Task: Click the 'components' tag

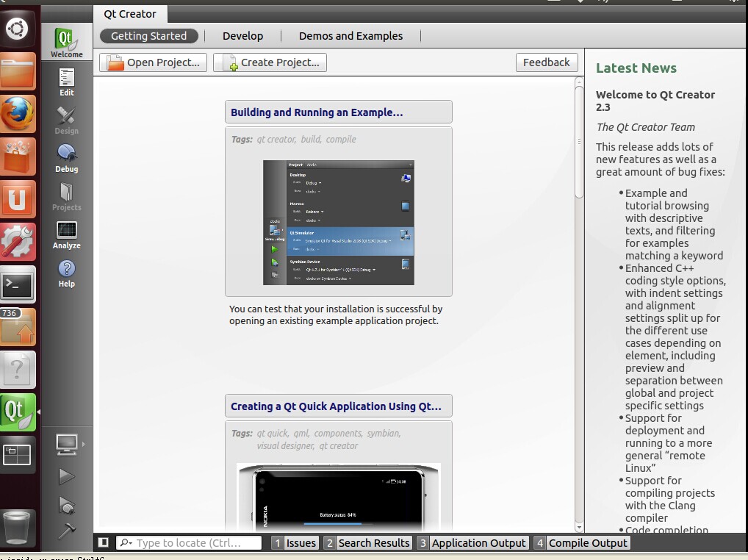Action: coord(338,433)
